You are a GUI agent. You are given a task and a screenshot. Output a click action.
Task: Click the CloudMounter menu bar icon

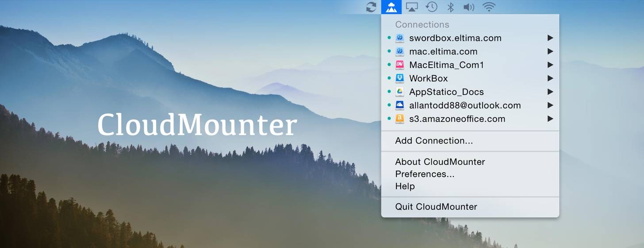click(391, 7)
